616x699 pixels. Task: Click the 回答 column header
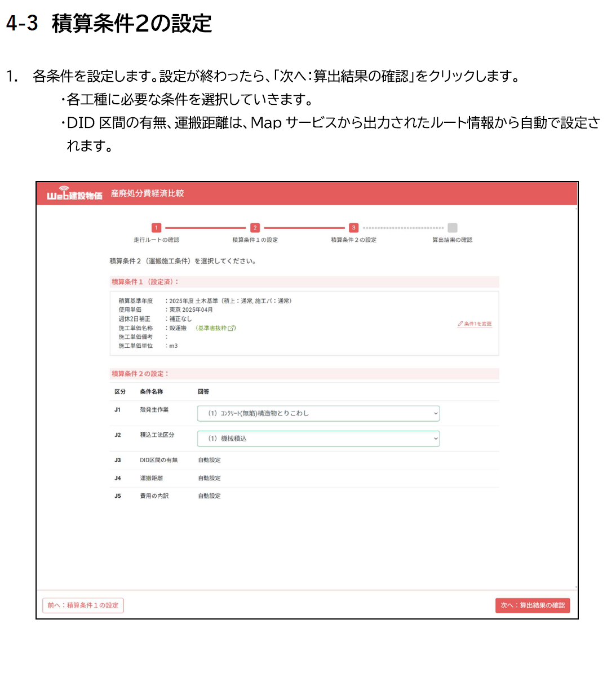coord(203,392)
